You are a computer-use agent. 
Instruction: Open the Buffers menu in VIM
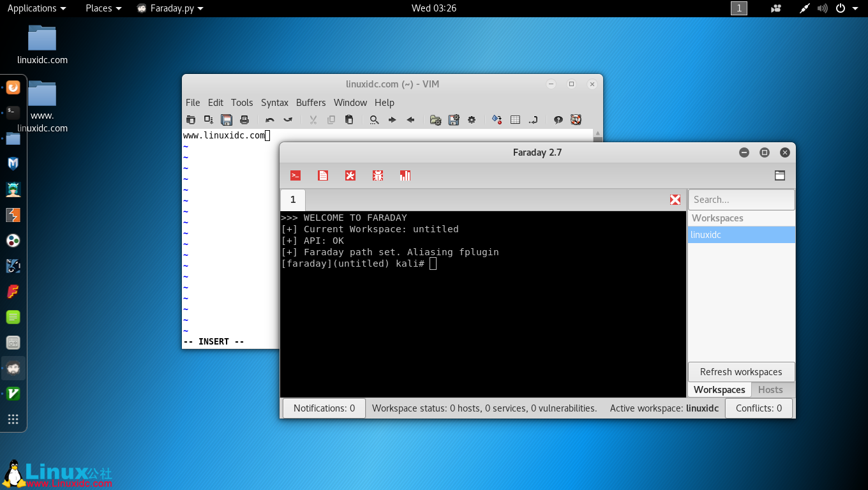pyautogui.click(x=311, y=103)
